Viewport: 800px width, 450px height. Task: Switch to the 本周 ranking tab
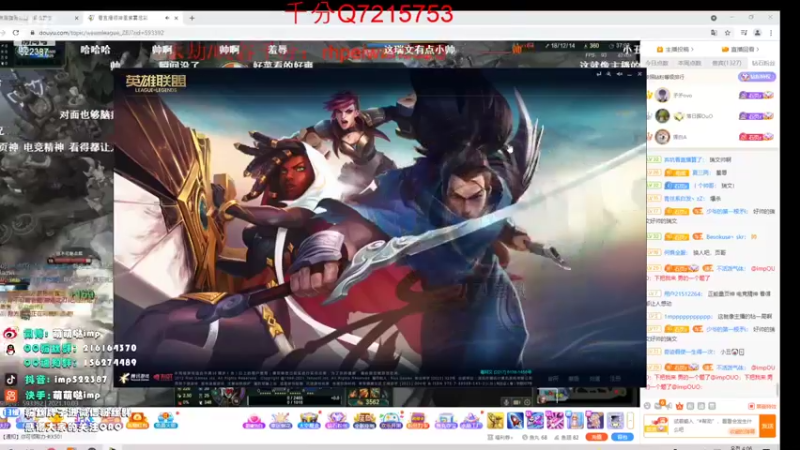(689, 63)
